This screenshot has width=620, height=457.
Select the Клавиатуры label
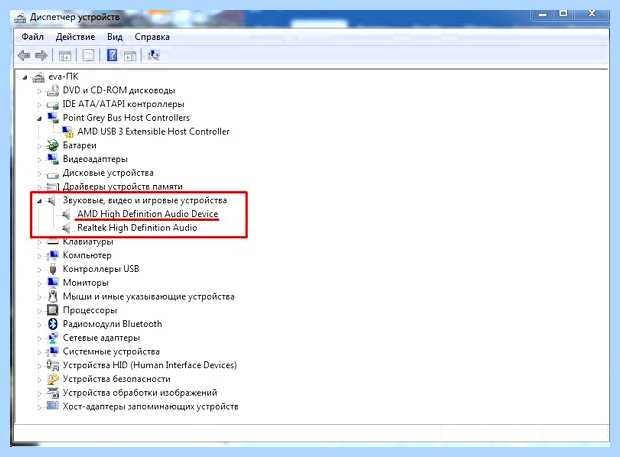click(x=88, y=242)
